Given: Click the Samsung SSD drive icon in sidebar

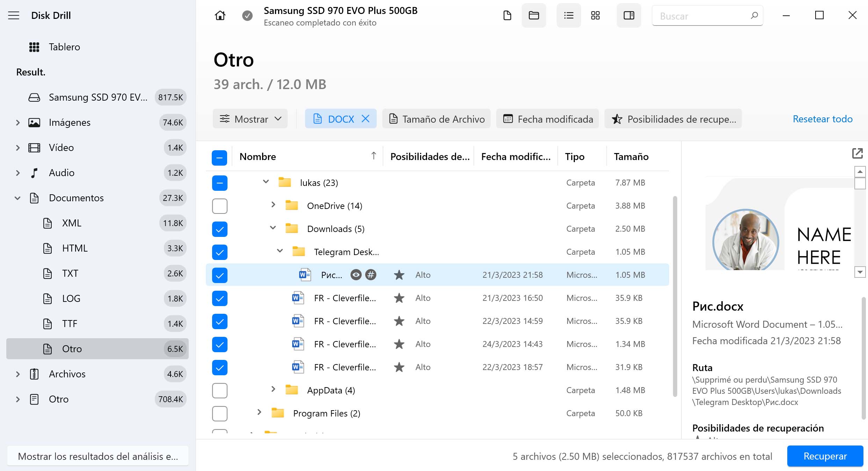Looking at the screenshot, I should click(x=34, y=97).
